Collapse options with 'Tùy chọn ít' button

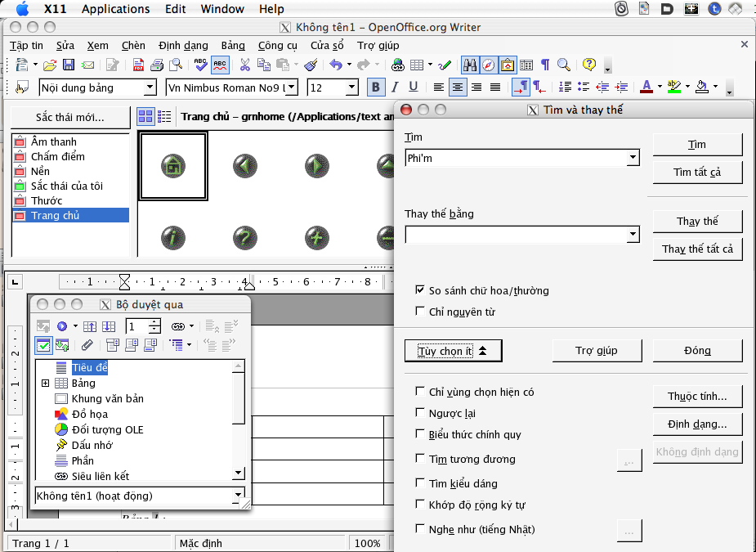(x=454, y=351)
